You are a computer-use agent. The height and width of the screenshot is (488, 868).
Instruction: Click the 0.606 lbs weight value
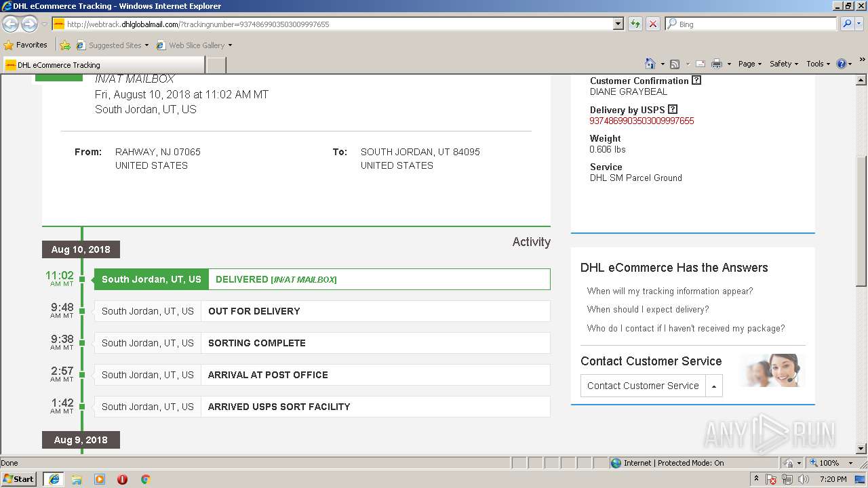608,149
